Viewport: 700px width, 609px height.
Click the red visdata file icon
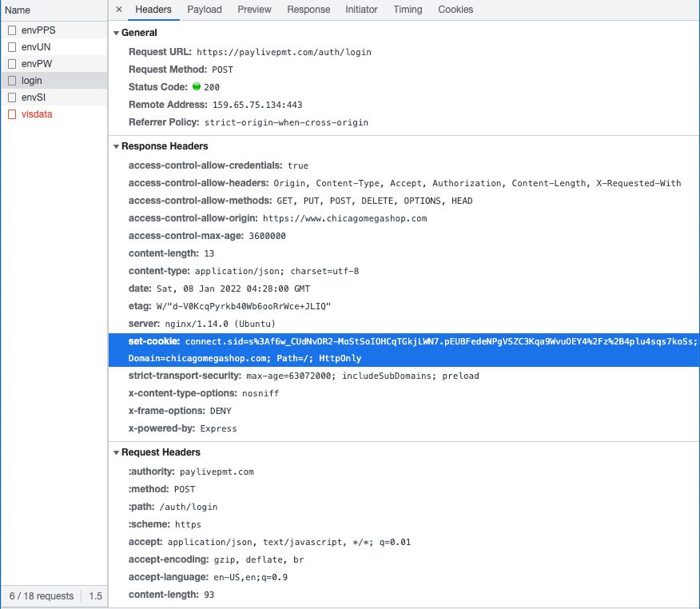12,114
